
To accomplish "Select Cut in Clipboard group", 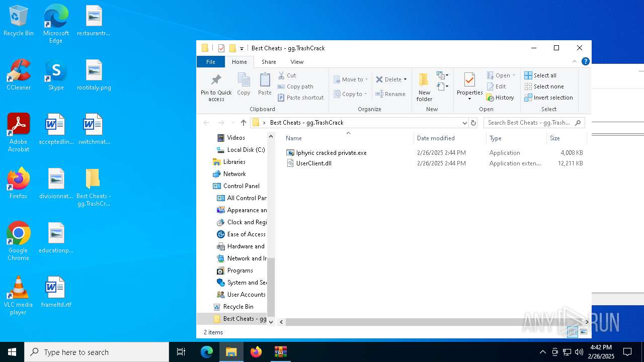I will click(x=287, y=75).
